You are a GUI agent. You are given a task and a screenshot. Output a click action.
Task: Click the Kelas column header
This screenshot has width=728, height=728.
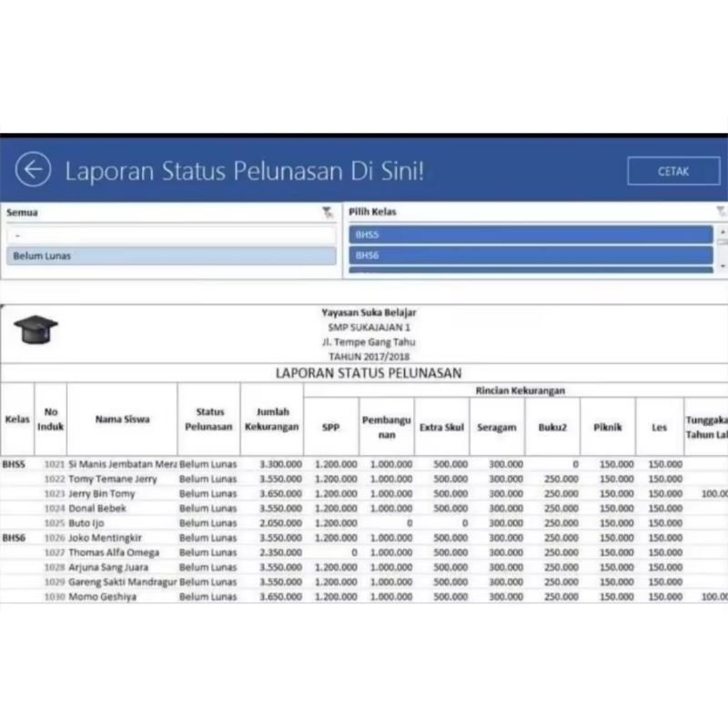pos(17,419)
